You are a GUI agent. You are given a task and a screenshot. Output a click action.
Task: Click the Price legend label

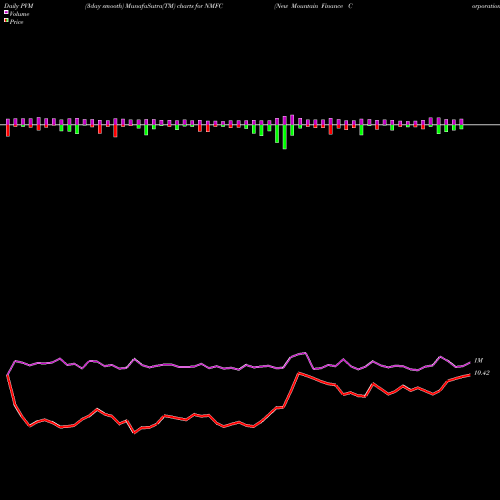pos(16,22)
